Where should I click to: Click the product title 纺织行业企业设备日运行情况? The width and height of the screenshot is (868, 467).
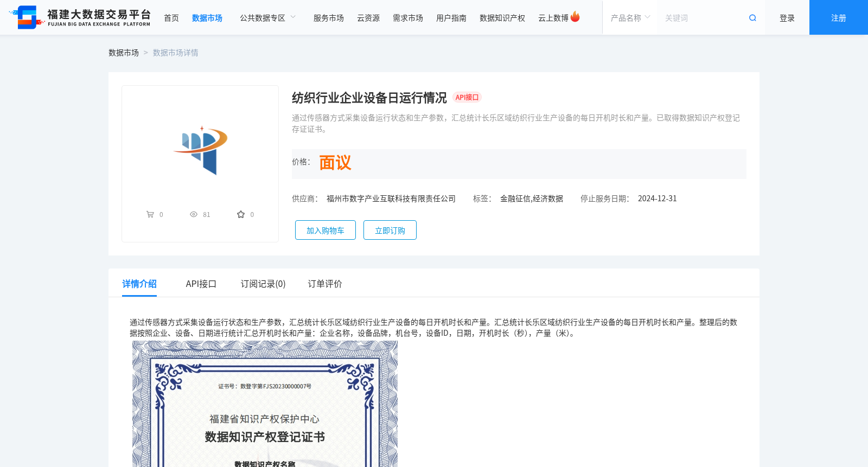click(x=369, y=98)
